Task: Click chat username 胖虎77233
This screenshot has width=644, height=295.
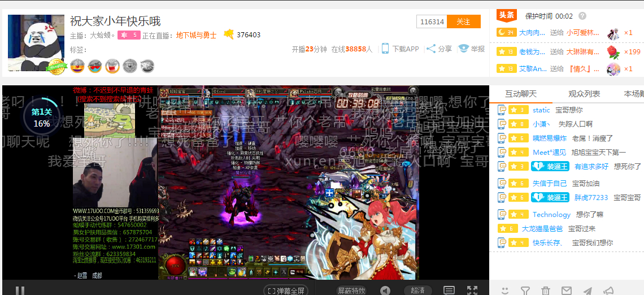Action: (x=591, y=198)
